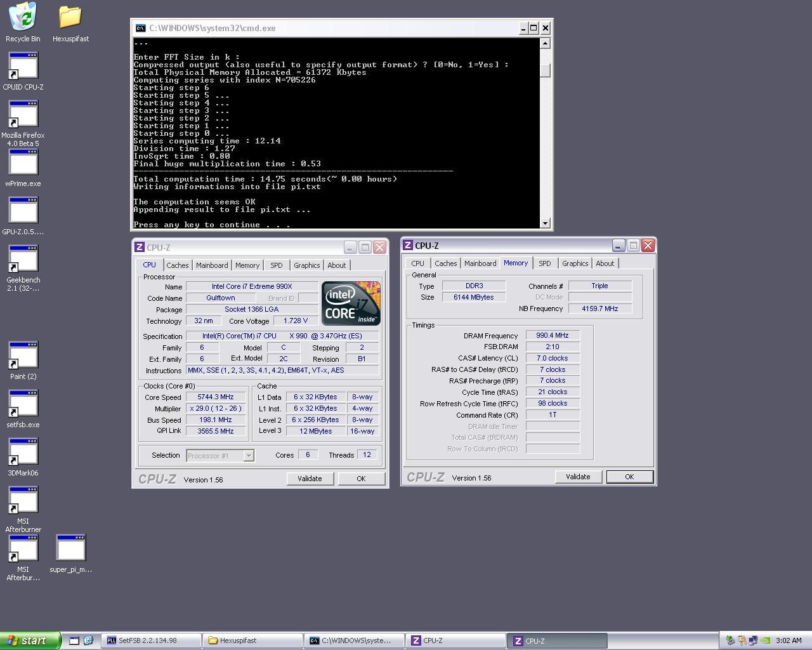Switch to SetFSB 2.2.134.98 taskbar item
The width and height of the screenshot is (812, 650).
point(151,640)
